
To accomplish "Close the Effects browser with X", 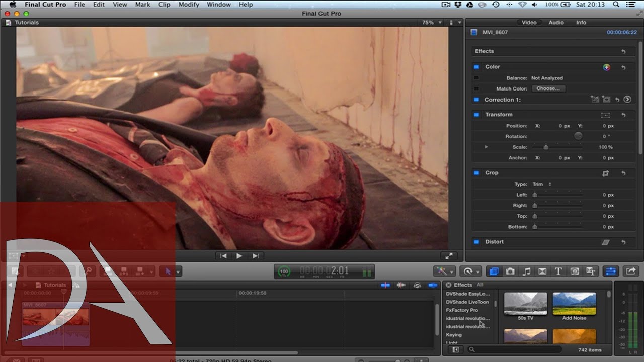I will click(448, 285).
